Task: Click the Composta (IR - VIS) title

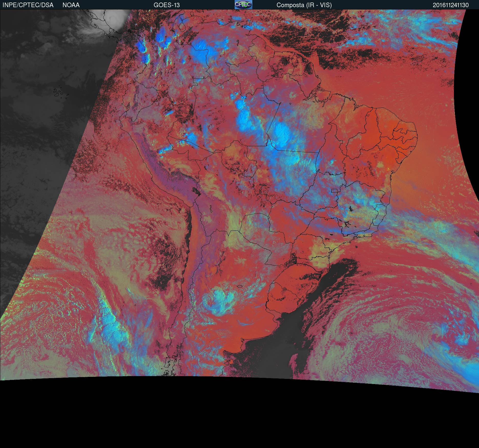Action: click(x=304, y=5)
